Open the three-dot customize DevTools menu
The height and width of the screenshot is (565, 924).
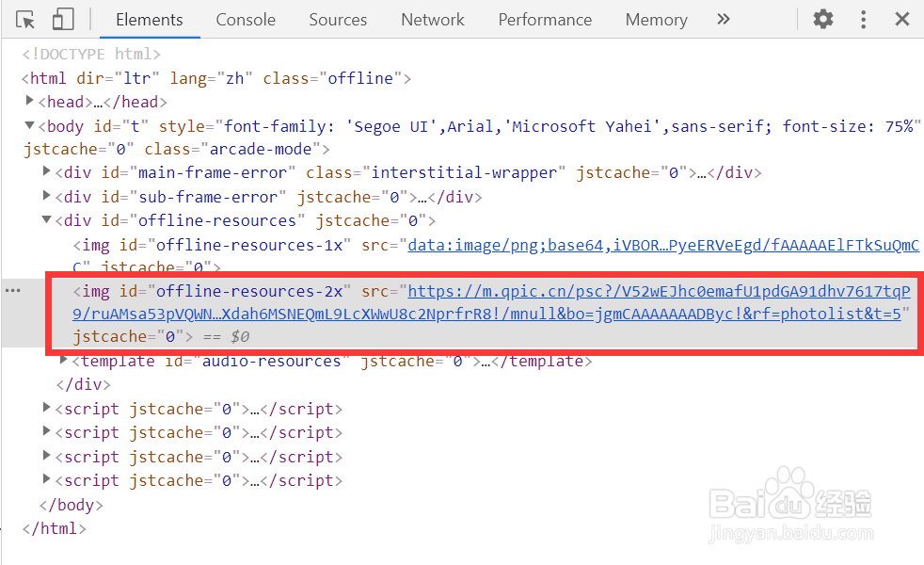863,20
